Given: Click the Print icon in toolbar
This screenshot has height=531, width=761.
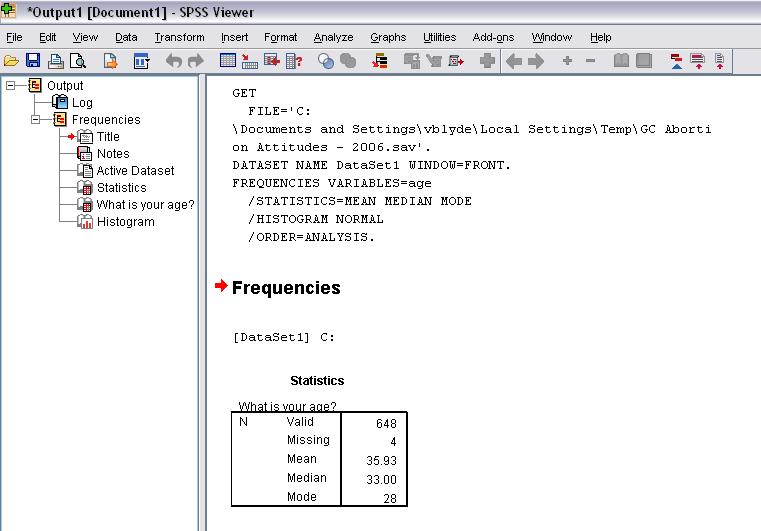Looking at the screenshot, I should (x=56, y=62).
